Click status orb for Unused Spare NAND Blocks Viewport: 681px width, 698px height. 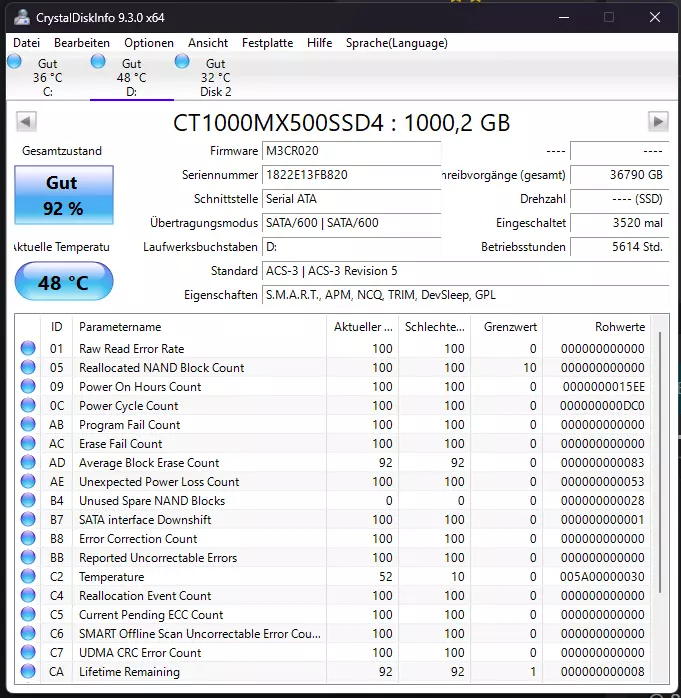[28, 500]
